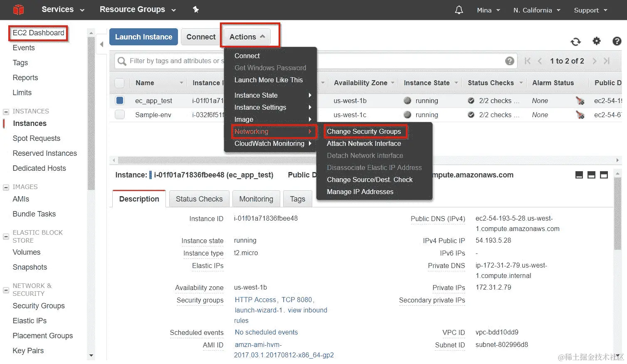Image resolution: width=627 pixels, height=364 pixels.
Task: Close the Actions dropdown button
Action: point(247,37)
